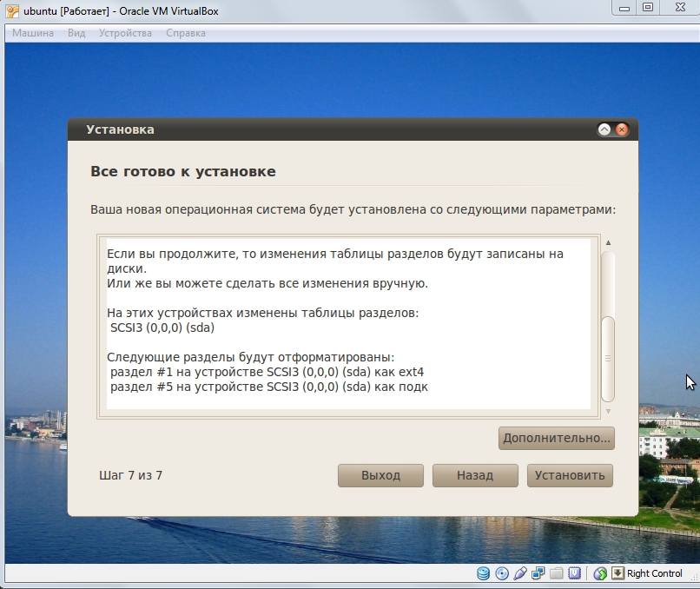The height and width of the screenshot is (589, 700).
Task: Click the scroll up arrow of summary
Action: [x=608, y=243]
